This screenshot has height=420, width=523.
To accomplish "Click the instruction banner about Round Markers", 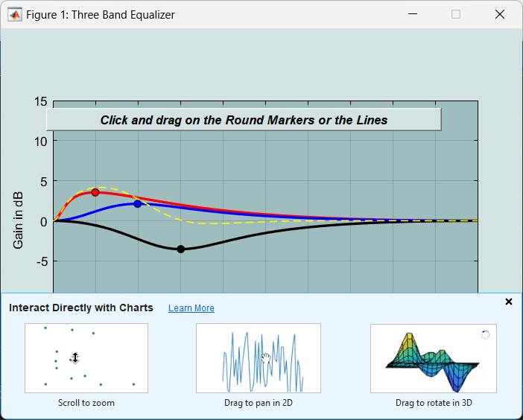I will [244, 120].
